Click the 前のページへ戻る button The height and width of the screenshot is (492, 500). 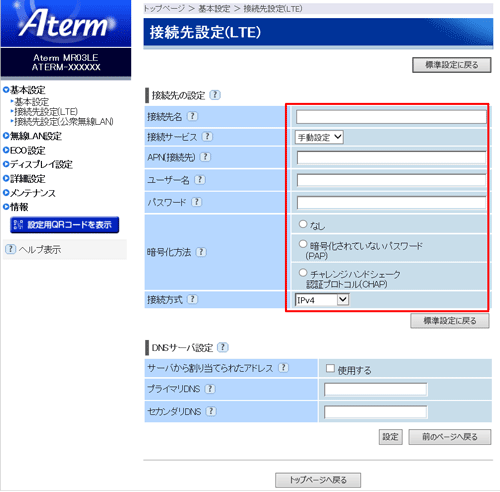pyautogui.click(x=450, y=437)
